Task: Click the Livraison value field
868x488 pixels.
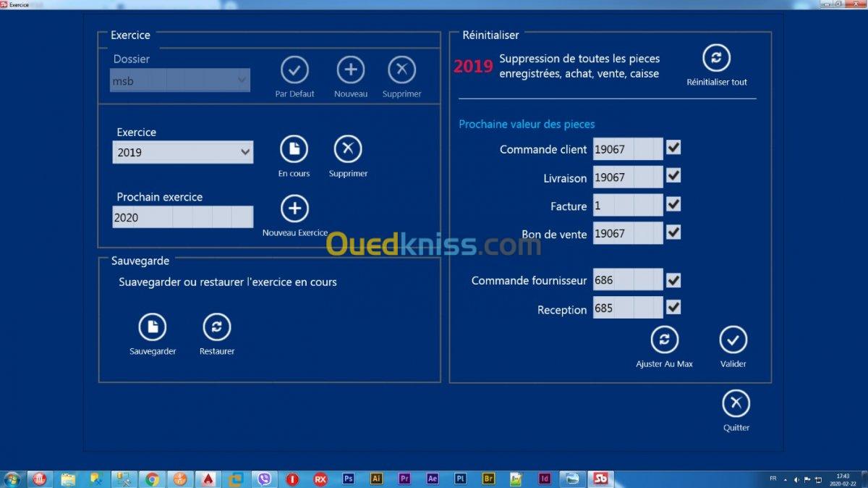Action: pos(628,177)
